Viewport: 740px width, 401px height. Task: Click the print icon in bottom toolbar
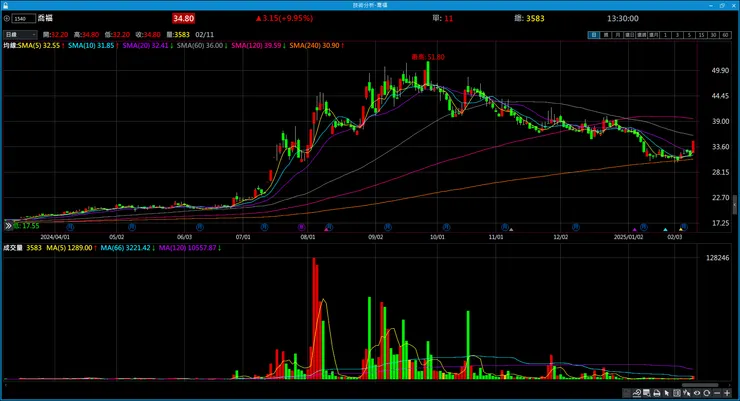click(656, 393)
